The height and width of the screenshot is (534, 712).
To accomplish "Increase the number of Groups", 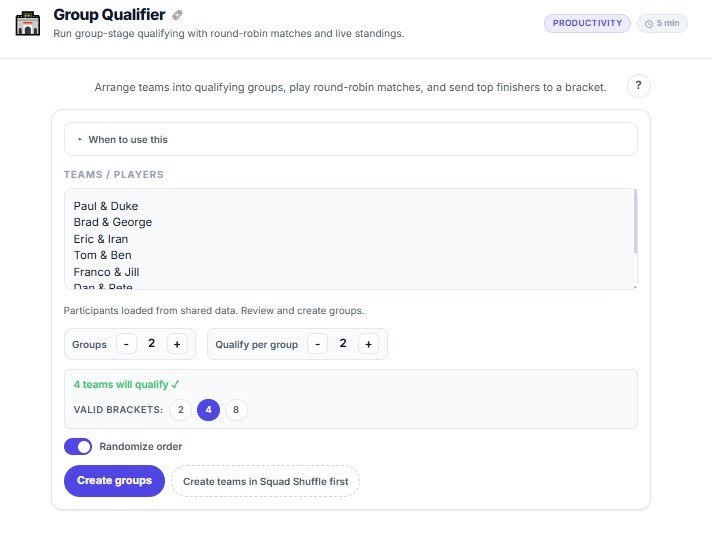I will [177, 344].
